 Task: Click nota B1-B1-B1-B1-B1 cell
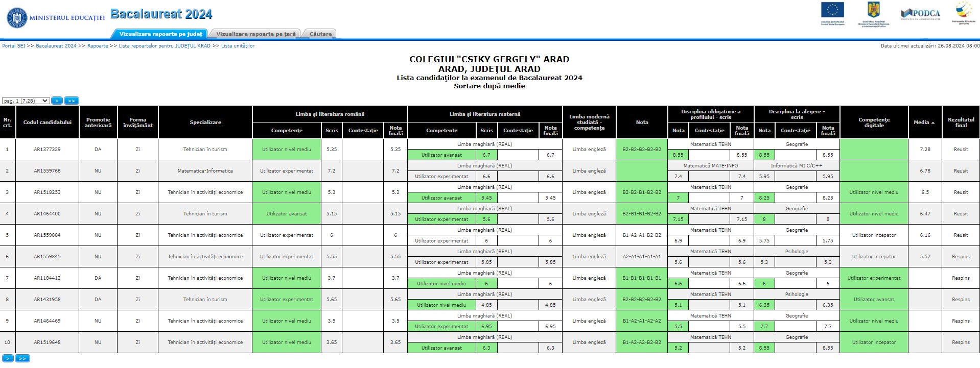[x=642, y=278]
